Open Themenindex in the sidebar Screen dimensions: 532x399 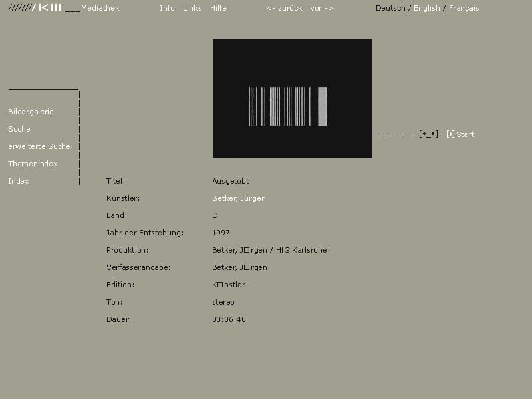(33, 164)
